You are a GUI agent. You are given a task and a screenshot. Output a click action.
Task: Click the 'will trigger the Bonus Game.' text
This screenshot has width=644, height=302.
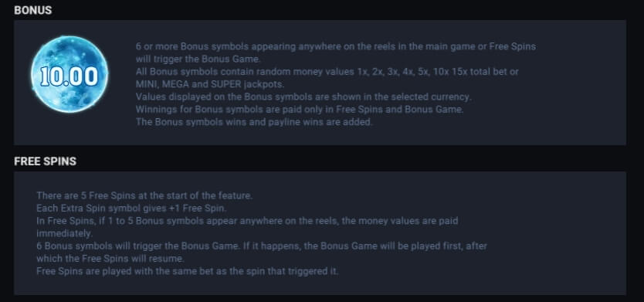pos(198,59)
